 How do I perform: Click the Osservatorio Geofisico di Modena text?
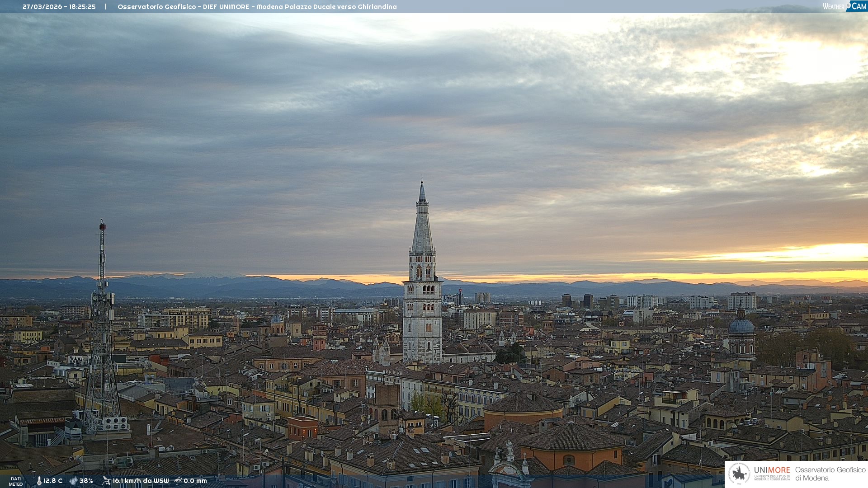[830, 474]
